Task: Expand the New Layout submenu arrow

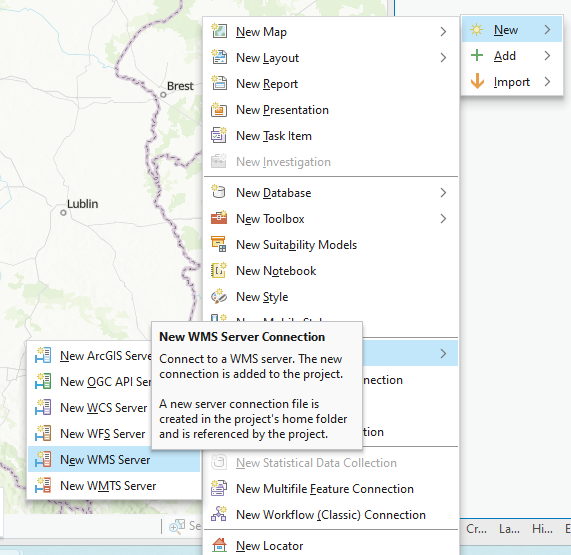Action: 443,58
